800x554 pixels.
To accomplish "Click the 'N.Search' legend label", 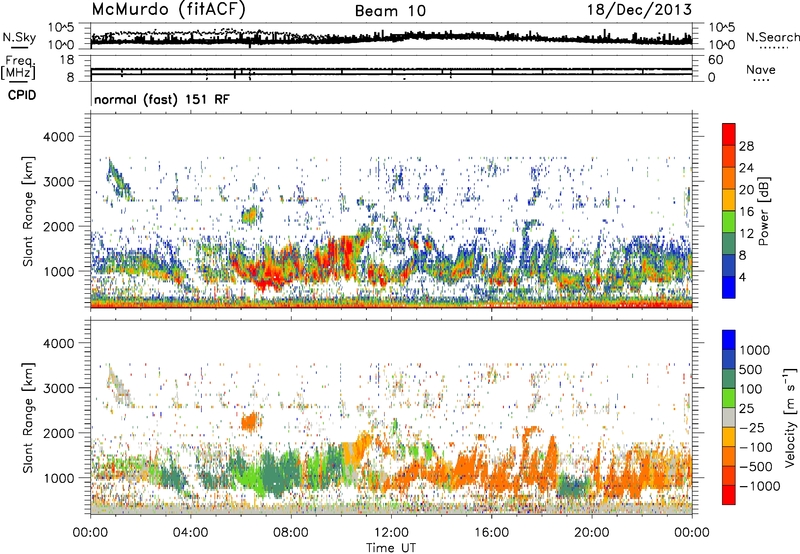I will click(x=772, y=37).
